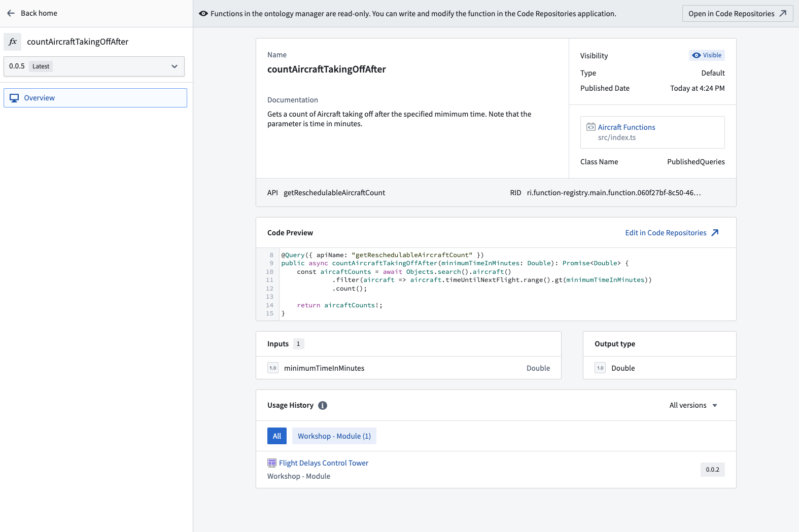Click the function name heading countAircraftTakingOffAfter
The image size is (799, 532).
[327, 69]
